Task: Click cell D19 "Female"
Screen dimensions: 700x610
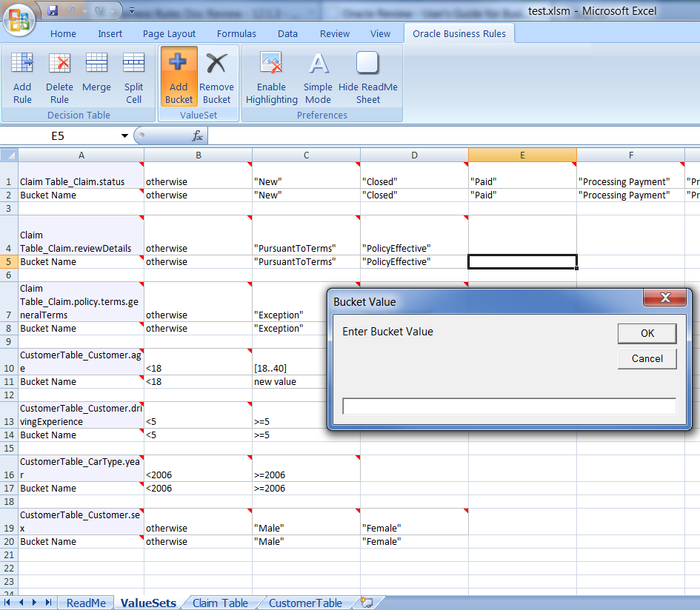Action: [414, 522]
